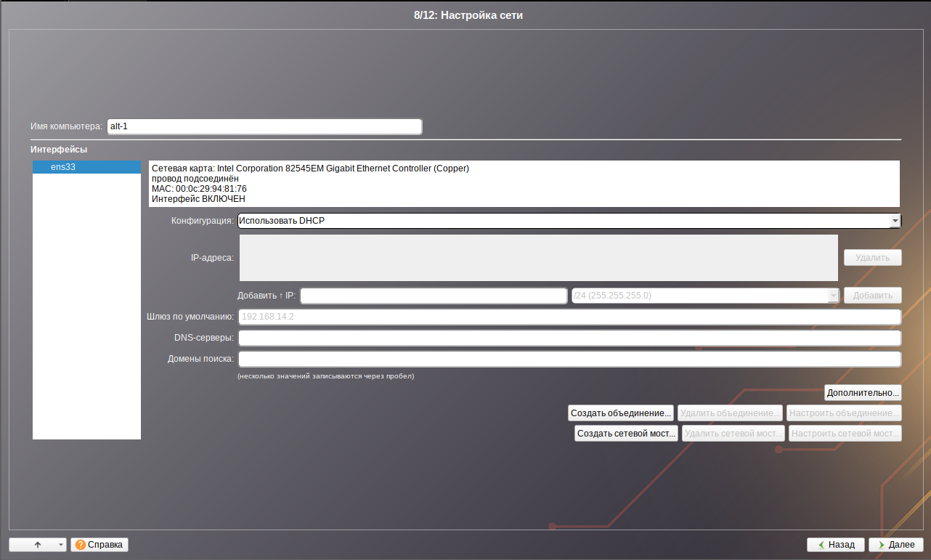Click the IP-адреса list box
931x560 pixels.
(538, 257)
